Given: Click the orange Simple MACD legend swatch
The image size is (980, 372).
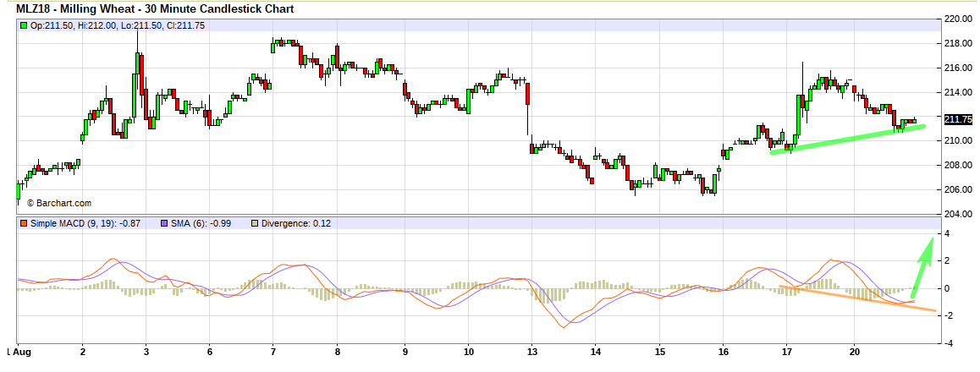Looking at the screenshot, I should click(24, 223).
